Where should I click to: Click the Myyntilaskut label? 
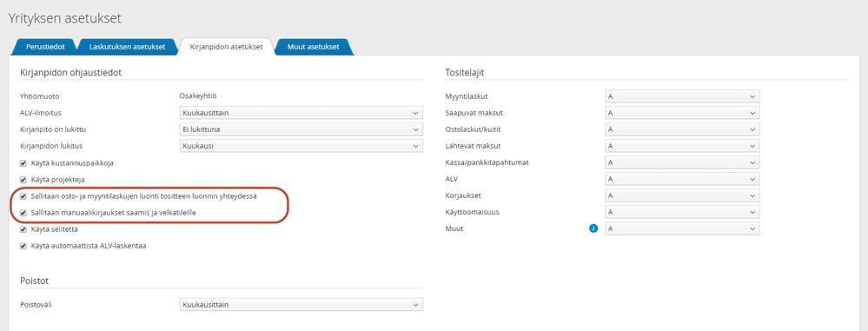click(x=467, y=96)
